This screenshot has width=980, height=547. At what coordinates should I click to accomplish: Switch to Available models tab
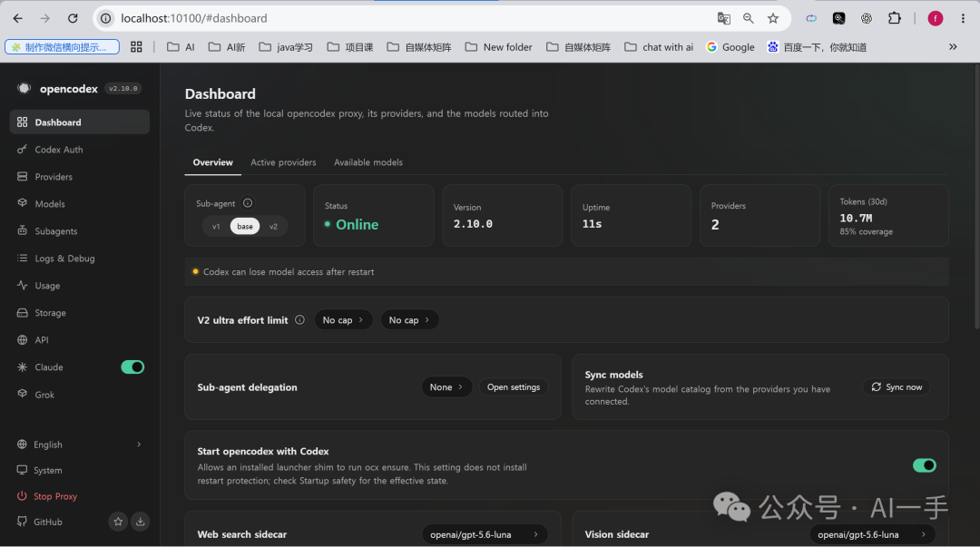(368, 162)
